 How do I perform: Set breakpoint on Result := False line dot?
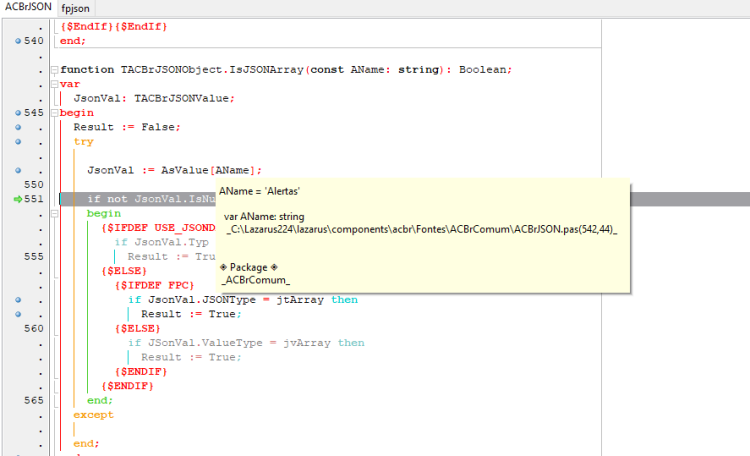click(x=18, y=127)
